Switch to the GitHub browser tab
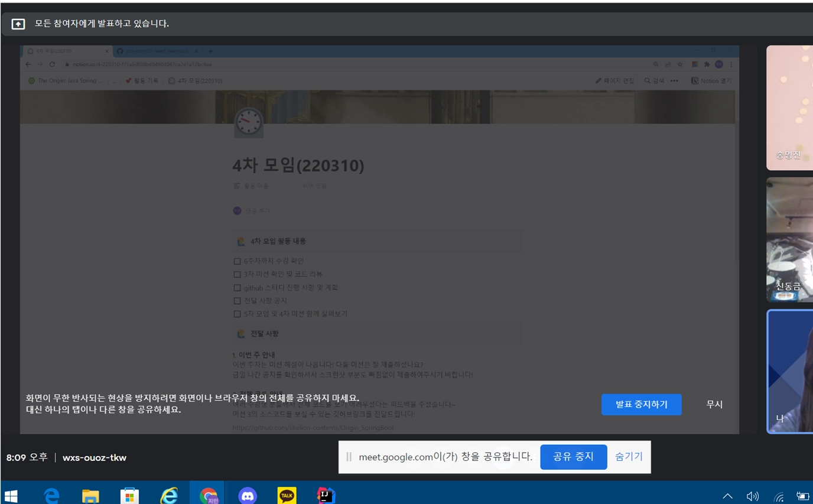The image size is (813, 504). [156, 51]
